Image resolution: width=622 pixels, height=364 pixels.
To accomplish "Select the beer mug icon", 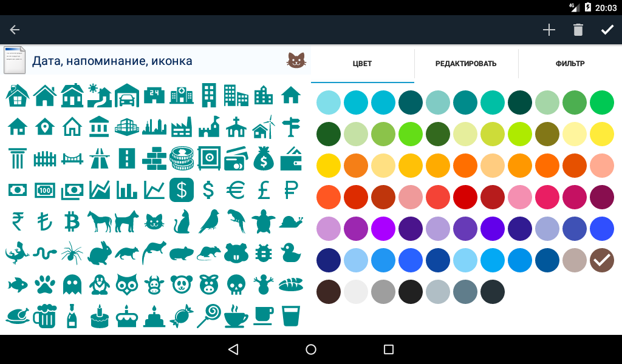I will [x=44, y=316].
